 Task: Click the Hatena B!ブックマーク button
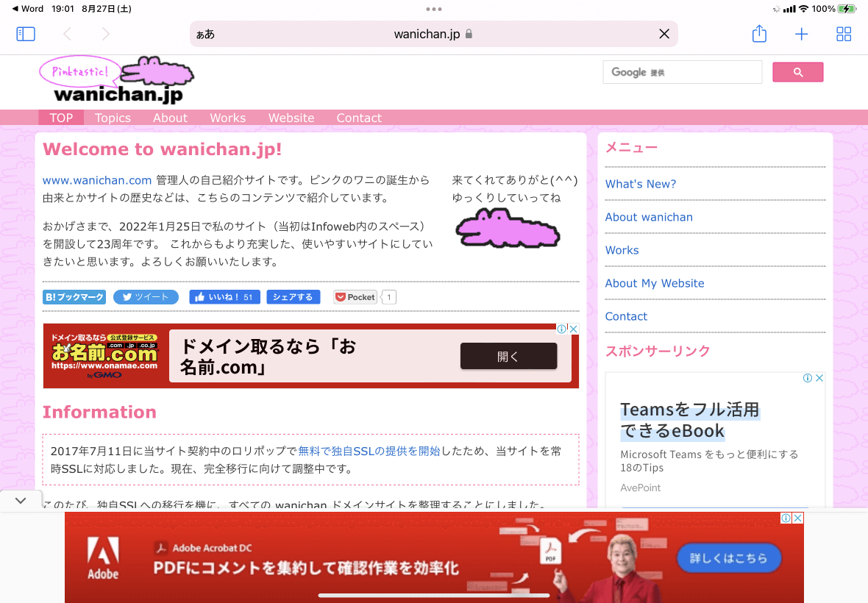click(x=74, y=297)
